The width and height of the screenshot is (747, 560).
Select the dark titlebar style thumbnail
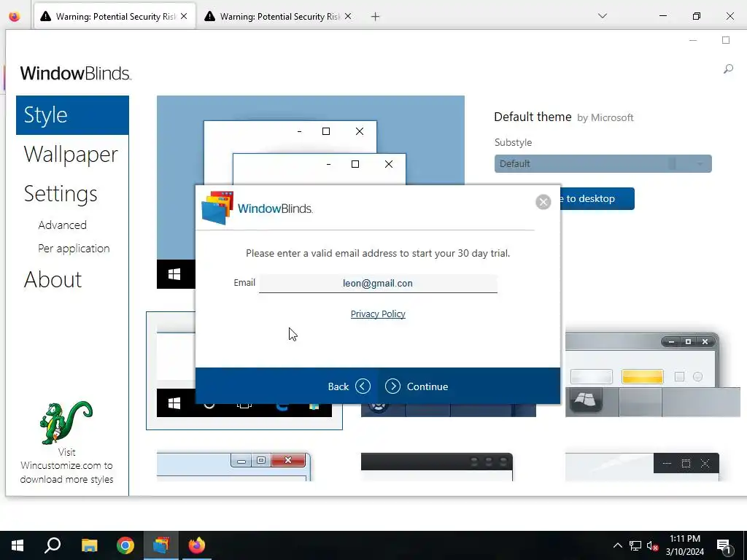click(436, 467)
